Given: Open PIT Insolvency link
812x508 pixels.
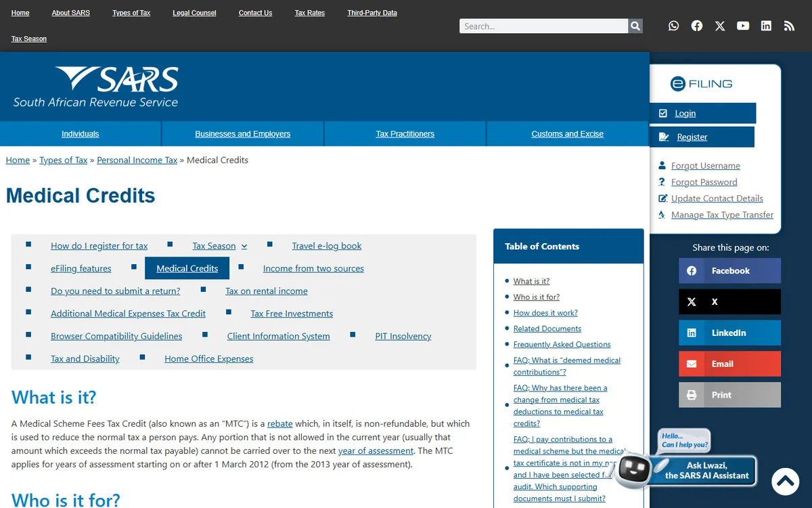Looking at the screenshot, I should (x=403, y=336).
